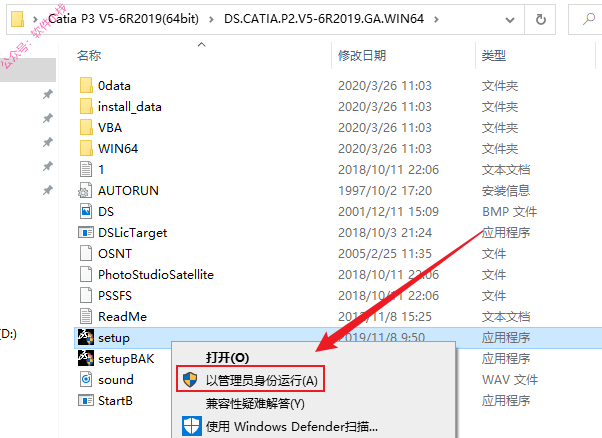The height and width of the screenshot is (438, 602).
Task: Open the address bar history dropdown
Action: [x=510, y=20]
